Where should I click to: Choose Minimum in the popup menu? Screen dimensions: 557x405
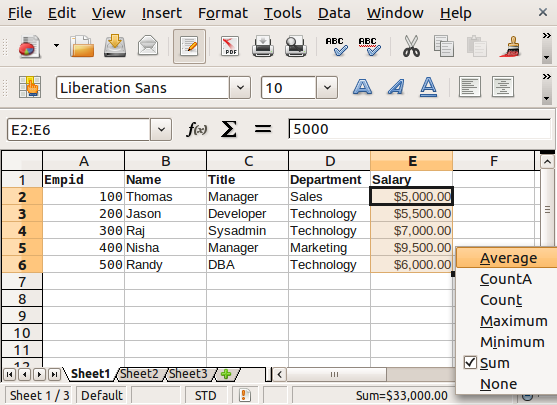[507, 342]
